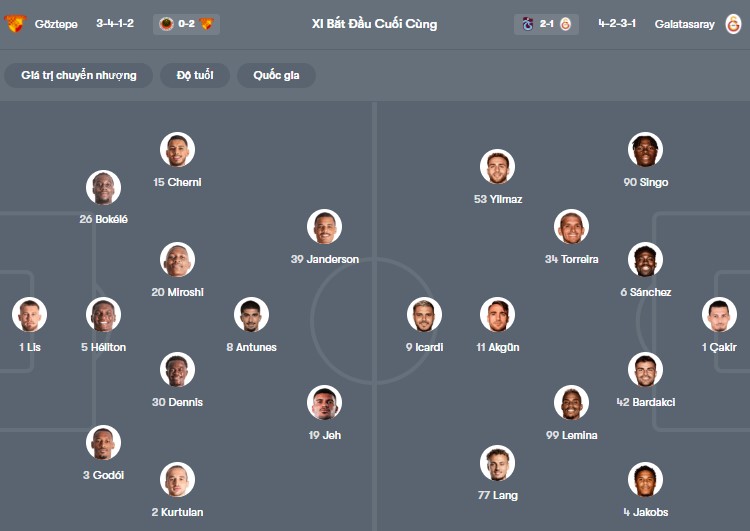Click goalkeeper Lis's player avatar

[x=29, y=315]
